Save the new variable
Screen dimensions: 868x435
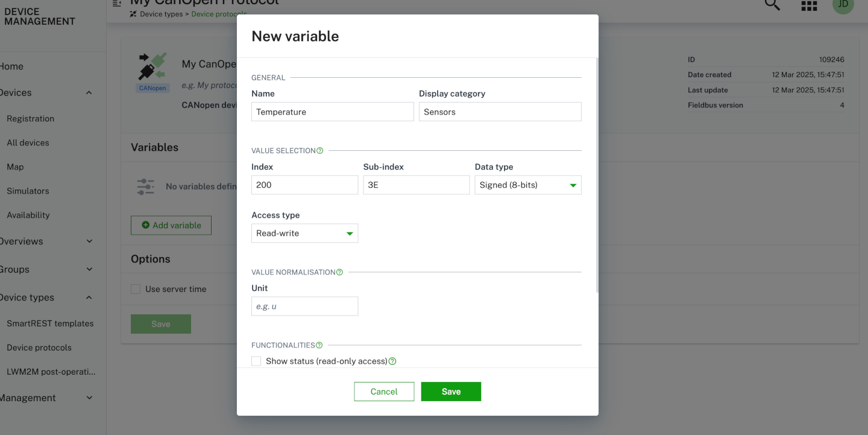coord(451,391)
